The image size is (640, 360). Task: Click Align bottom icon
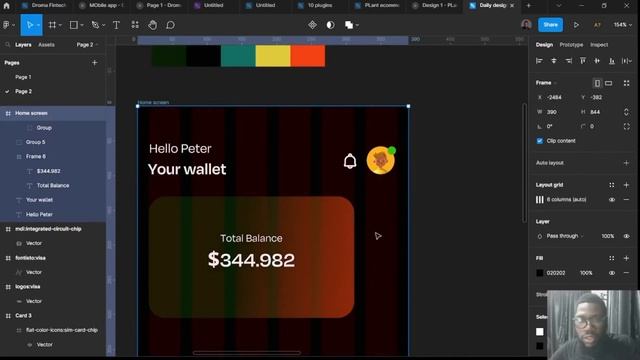coord(612,61)
